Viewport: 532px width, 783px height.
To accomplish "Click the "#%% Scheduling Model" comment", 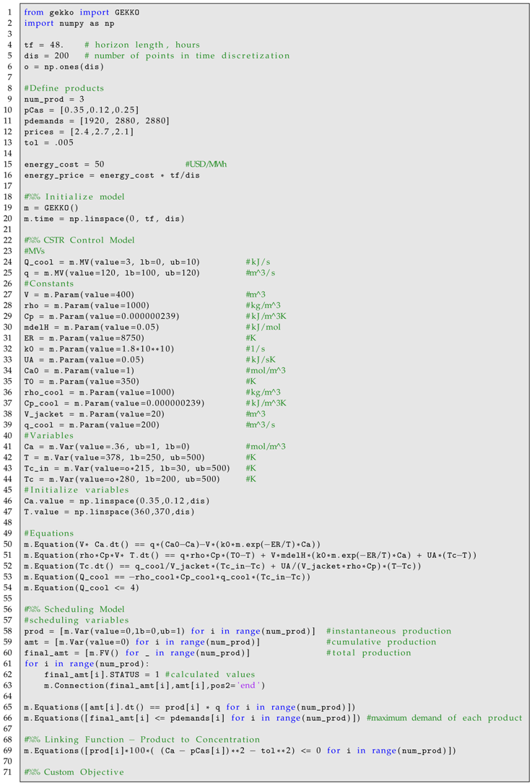I will [74, 610].
